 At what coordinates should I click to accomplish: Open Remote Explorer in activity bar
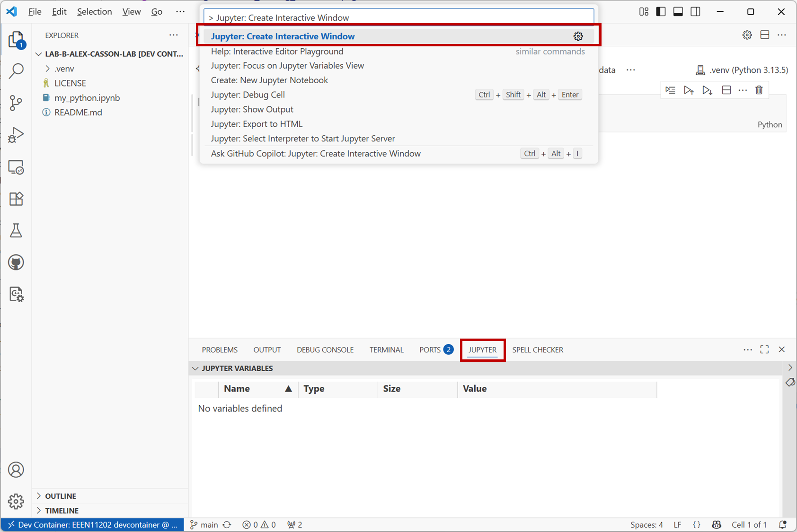pos(16,167)
